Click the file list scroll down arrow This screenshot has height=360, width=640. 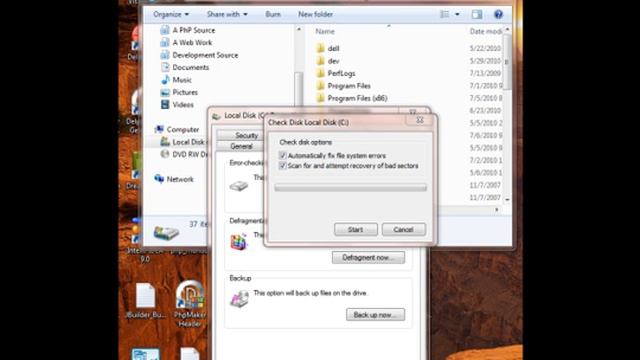tap(507, 199)
